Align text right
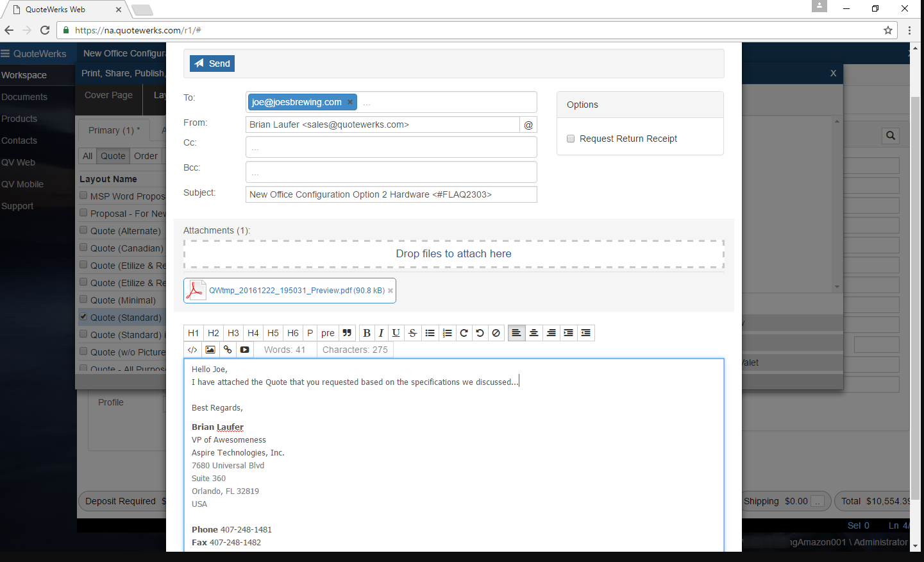The height and width of the screenshot is (562, 924). 551,333
